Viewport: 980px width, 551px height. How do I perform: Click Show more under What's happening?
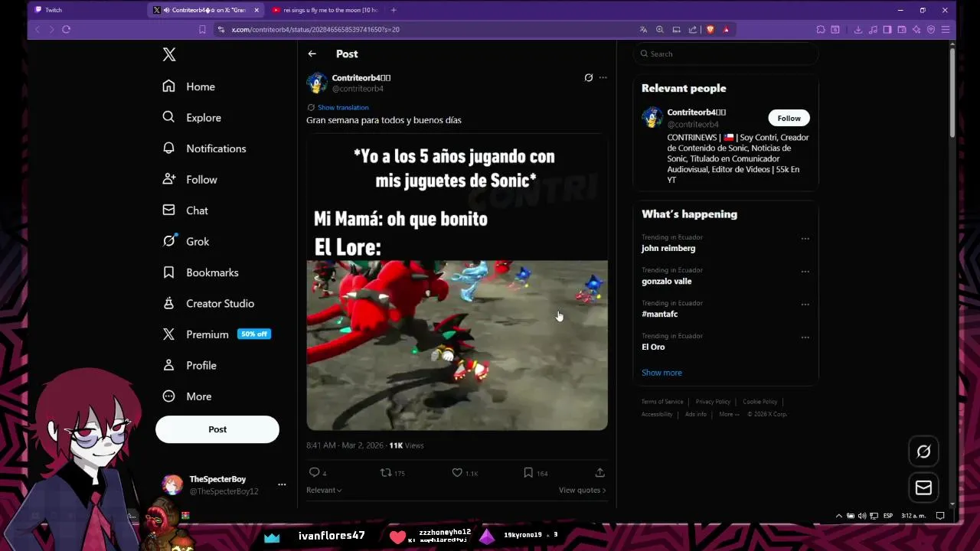[x=661, y=373]
